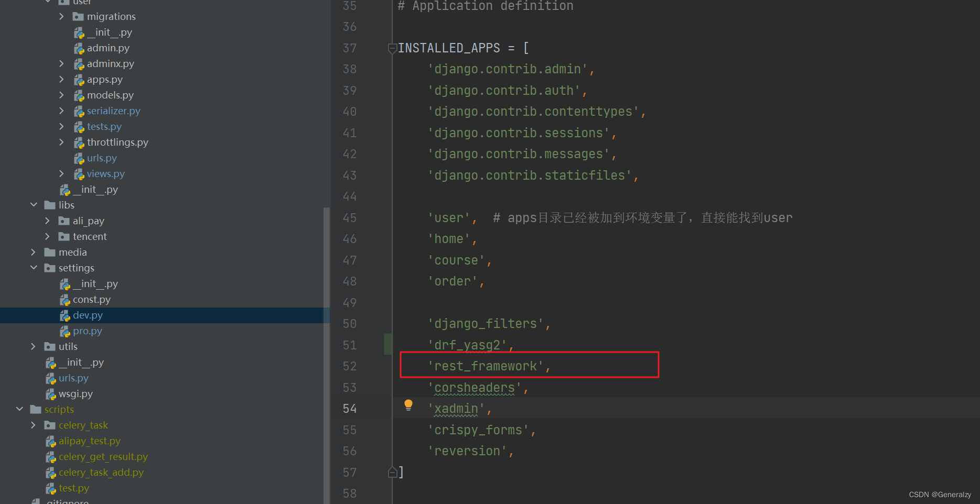Collapse the scripts folder
Viewport: 980px width, 504px height.
(19, 410)
